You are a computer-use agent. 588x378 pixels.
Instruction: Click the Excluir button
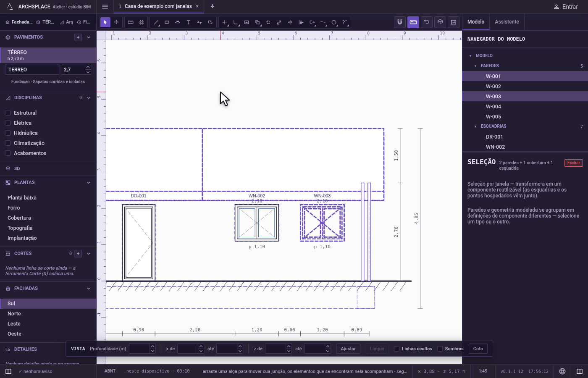[x=574, y=163]
